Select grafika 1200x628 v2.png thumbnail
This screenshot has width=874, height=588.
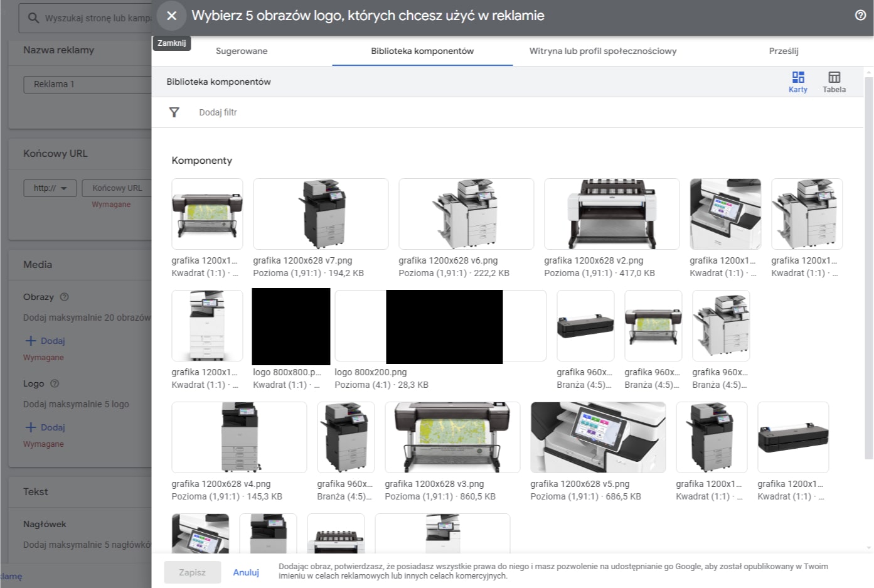[612, 214]
